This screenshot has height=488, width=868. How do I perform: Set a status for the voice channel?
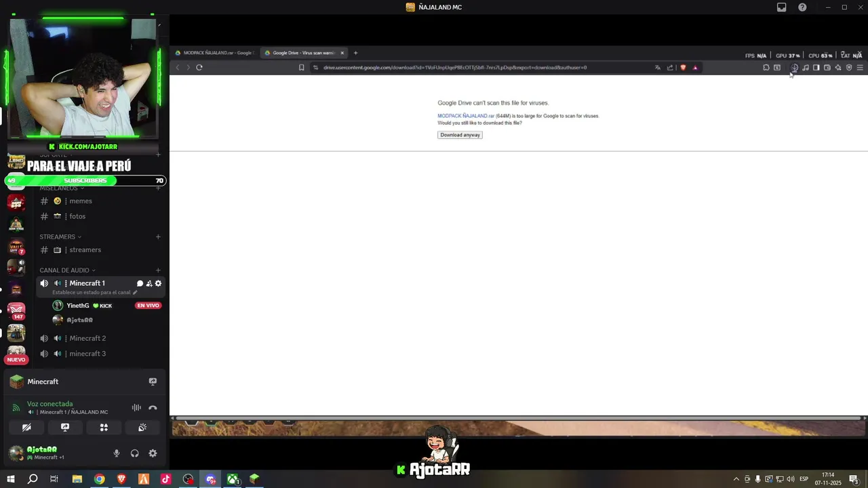pyautogui.click(x=94, y=292)
